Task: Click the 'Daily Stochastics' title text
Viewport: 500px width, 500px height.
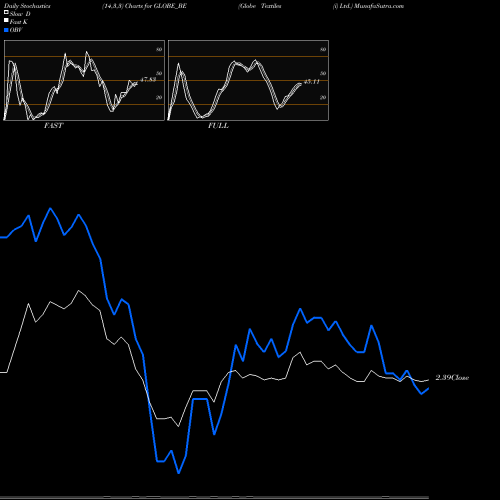Action: click(x=27, y=6)
